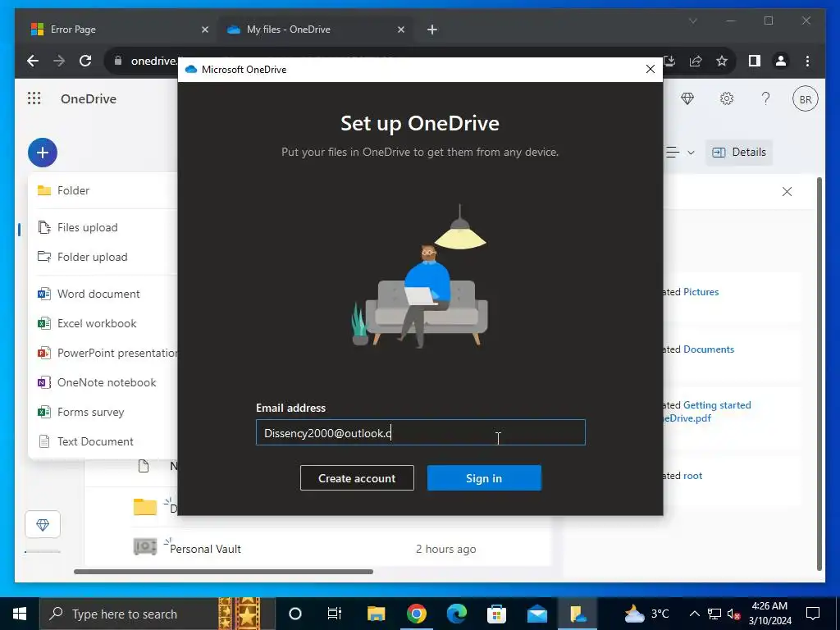The width and height of the screenshot is (840, 630).
Task: Open Google Chrome from taskbar
Action: [416, 614]
